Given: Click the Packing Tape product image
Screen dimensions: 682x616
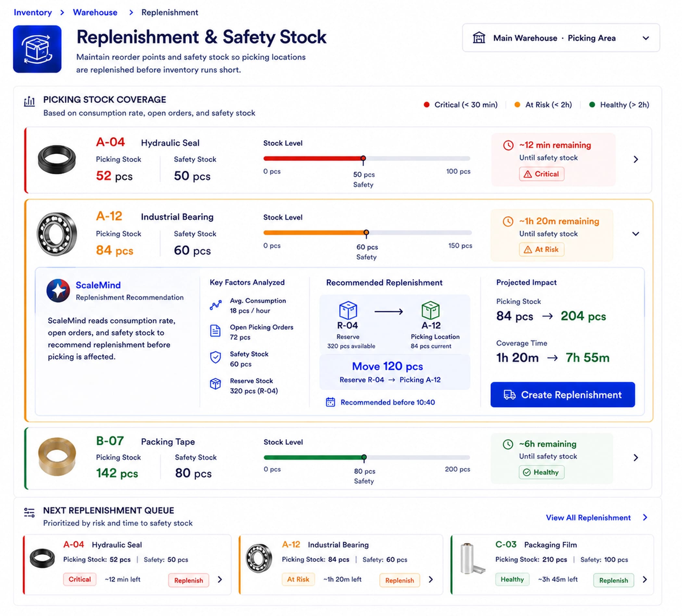Looking at the screenshot, I should (57, 457).
